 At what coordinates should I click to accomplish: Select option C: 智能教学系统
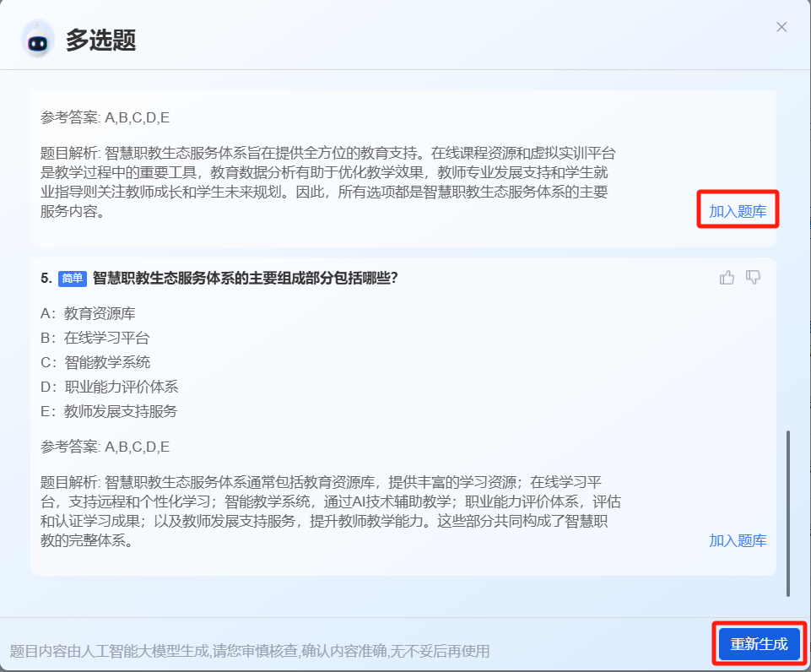(95, 362)
